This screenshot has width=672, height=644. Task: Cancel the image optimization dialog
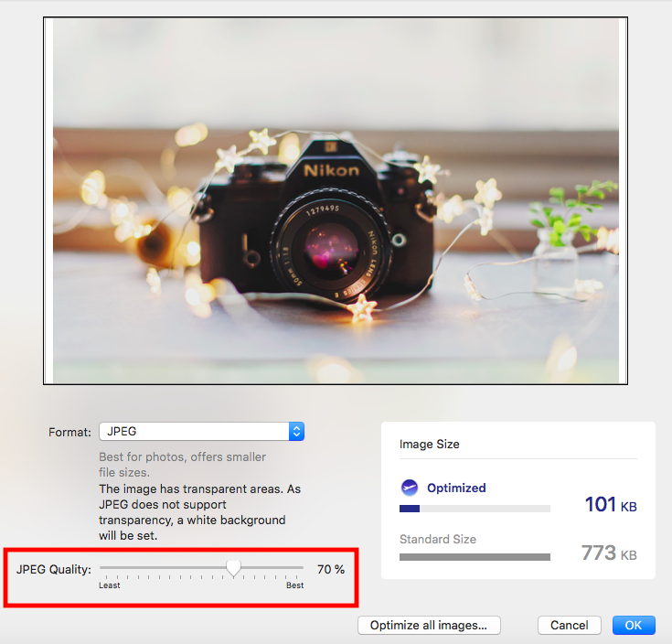[569, 625]
